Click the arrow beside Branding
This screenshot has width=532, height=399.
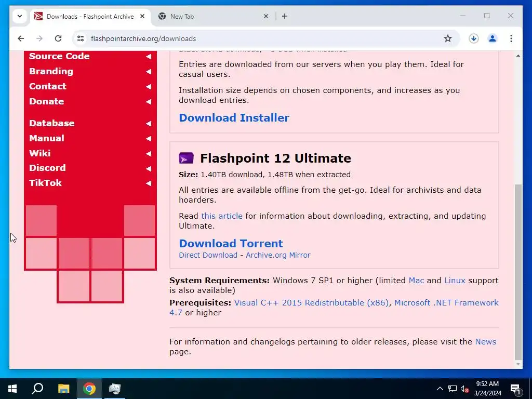click(149, 72)
